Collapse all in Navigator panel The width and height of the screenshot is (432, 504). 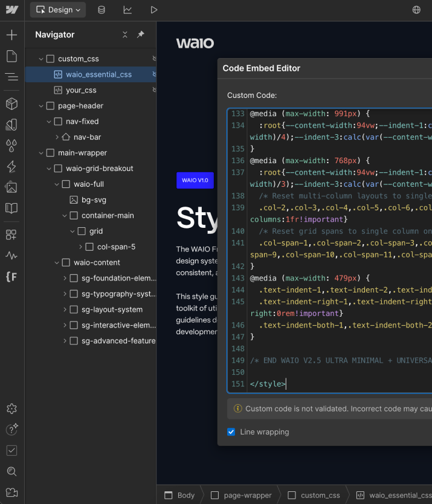click(x=125, y=34)
